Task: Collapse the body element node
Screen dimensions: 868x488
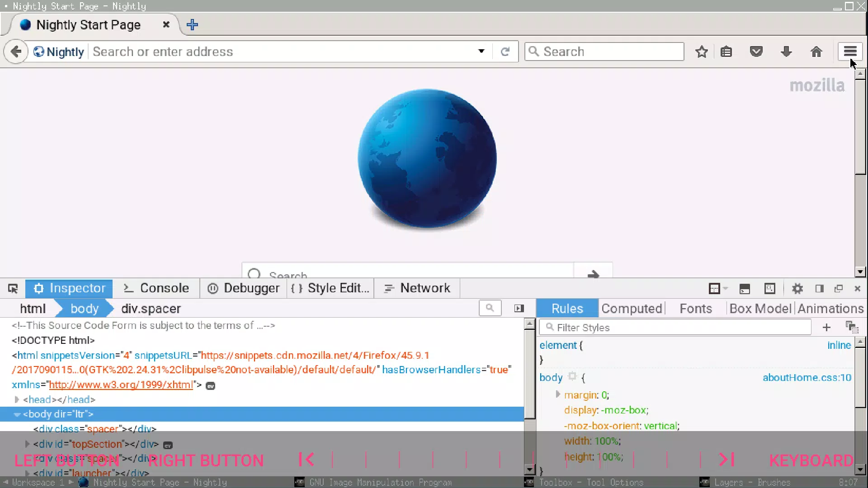Action: (x=17, y=414)
